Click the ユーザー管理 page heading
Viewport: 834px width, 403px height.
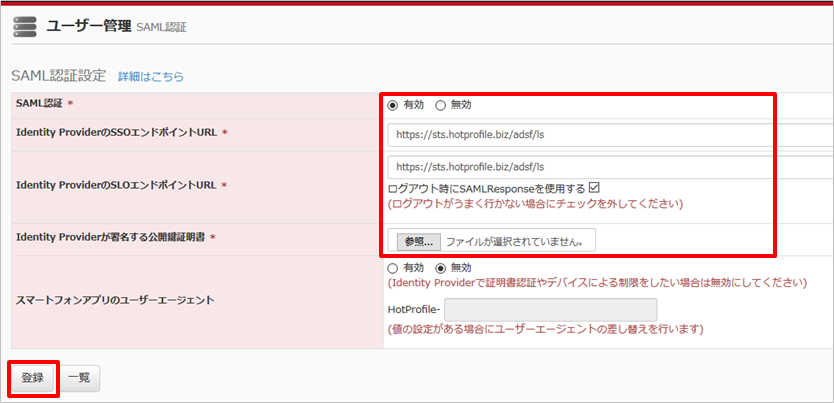pyautogui.click(x=88, y=26)
